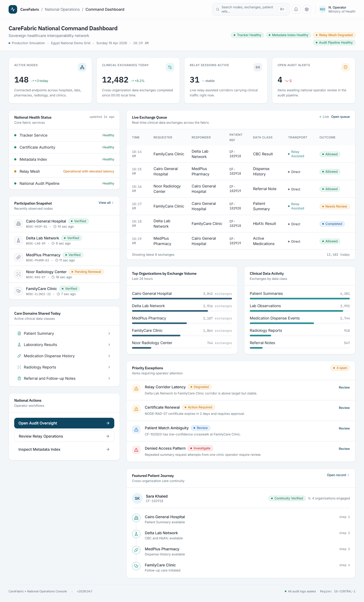This screenshot has height=602, width=364.
Task: Expand the Radiology Reports care domain
Action: (64, 367)
